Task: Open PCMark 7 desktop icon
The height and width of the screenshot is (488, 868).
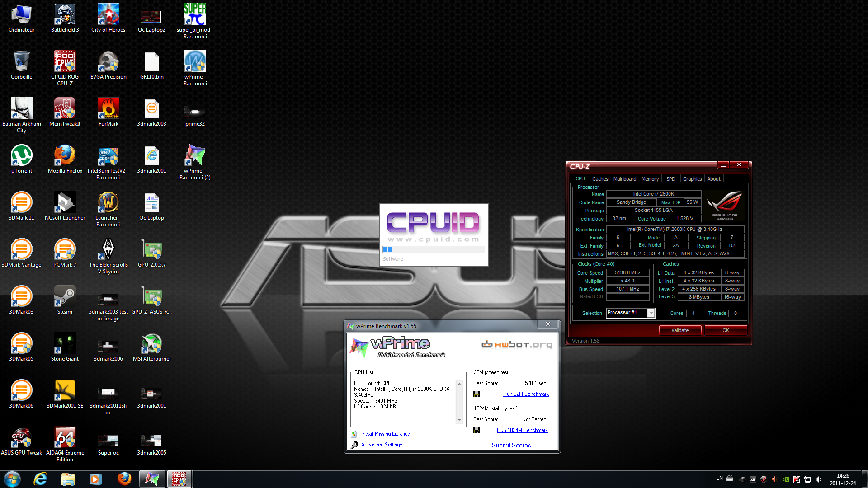Action: click(65, 253)
